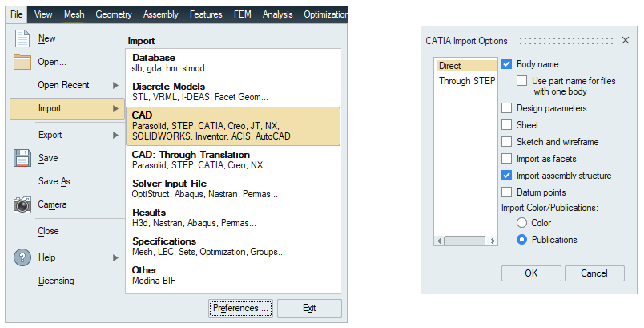The width and height of the screenshot is (644, 328).
Task: Uncheck the Body name checkbox
Action: click(x=507, y=64)
